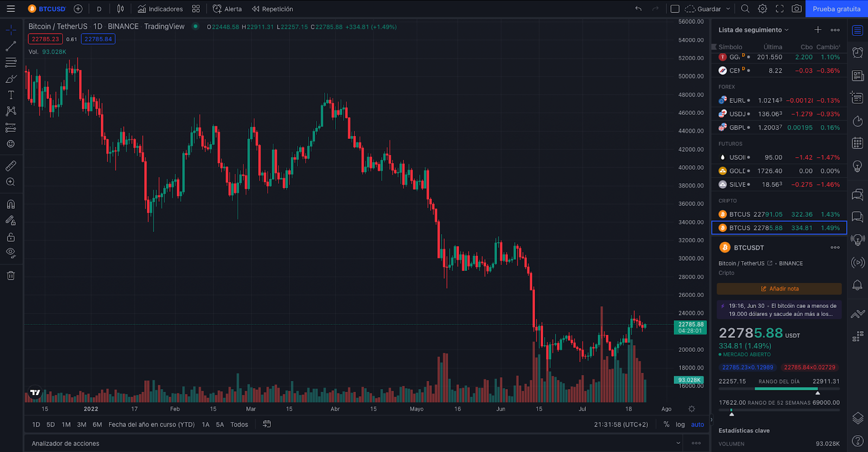Image resolution: width=868 pixels, height=452 pixels.
Task: Click Guardar to save chart layout
Action: [x=704, y=9]
